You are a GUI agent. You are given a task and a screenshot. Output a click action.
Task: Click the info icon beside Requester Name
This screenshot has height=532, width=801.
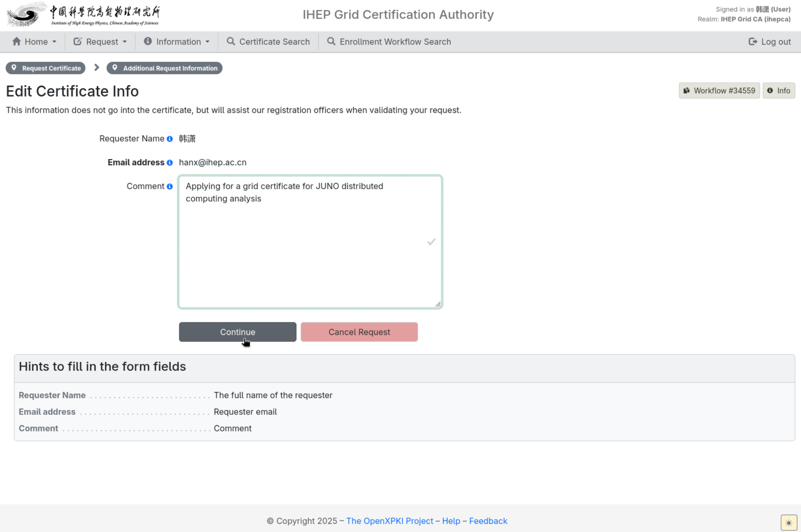click(170, 139)
